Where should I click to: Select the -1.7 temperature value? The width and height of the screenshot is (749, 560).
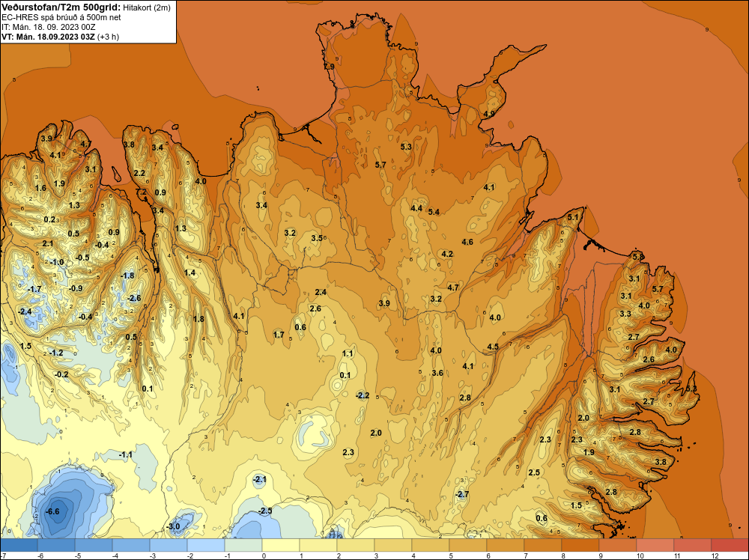34,289
